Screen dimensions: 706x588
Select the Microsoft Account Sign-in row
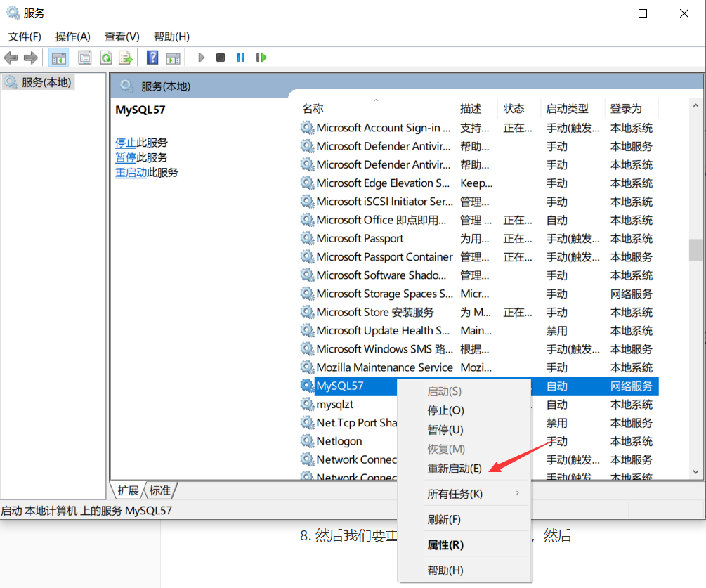(x=478, y=128)
